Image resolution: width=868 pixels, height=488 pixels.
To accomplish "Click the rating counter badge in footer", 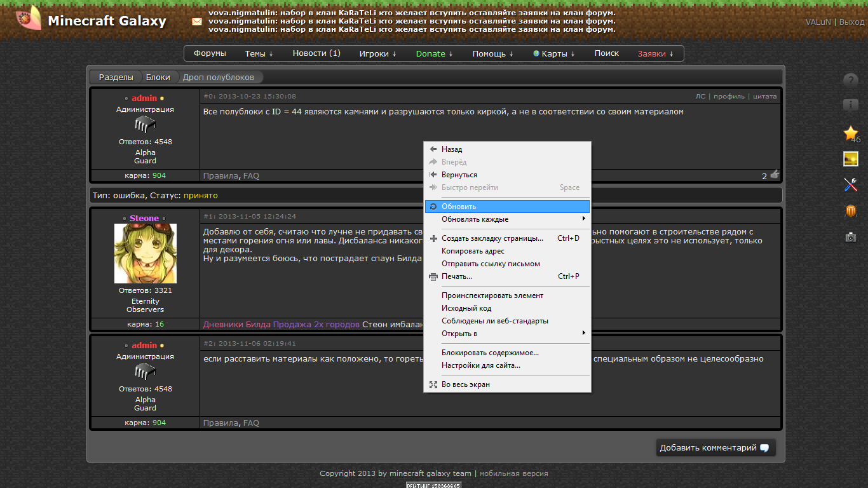I will 433,485.
